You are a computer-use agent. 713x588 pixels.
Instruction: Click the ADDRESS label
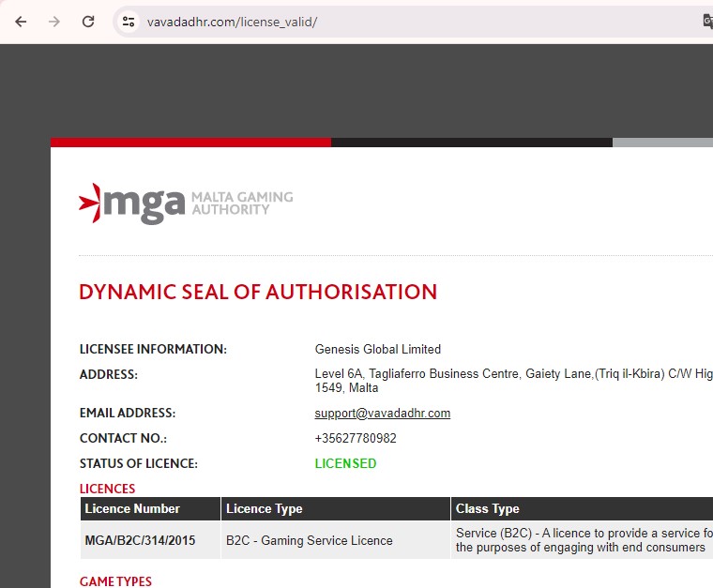109,374
